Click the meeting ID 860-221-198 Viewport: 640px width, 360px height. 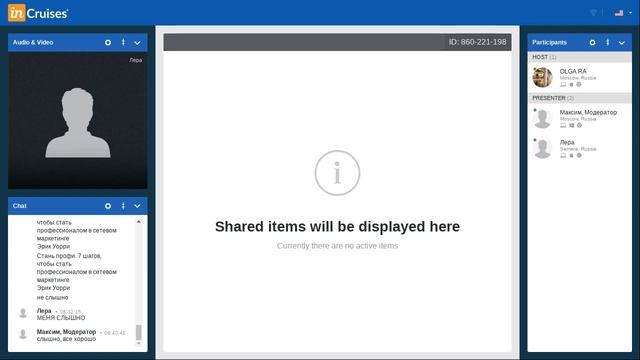(x=478, y=42)
